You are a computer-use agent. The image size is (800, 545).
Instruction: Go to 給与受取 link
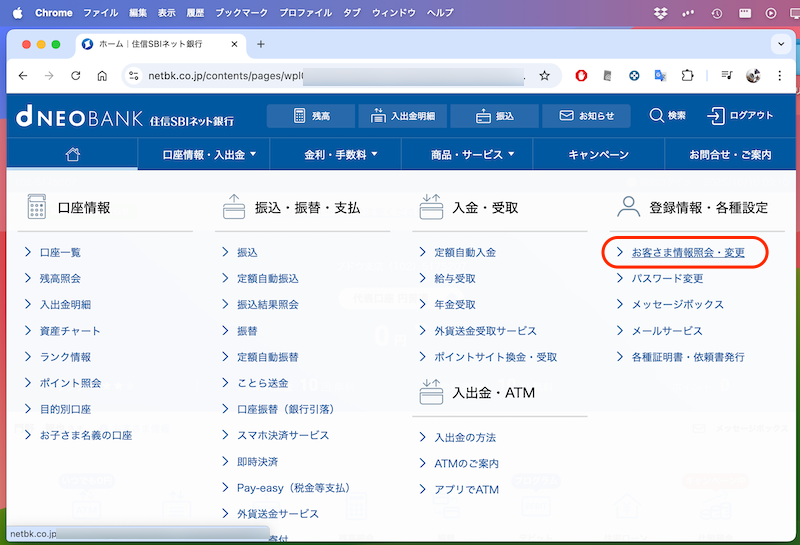click(454, 279)
